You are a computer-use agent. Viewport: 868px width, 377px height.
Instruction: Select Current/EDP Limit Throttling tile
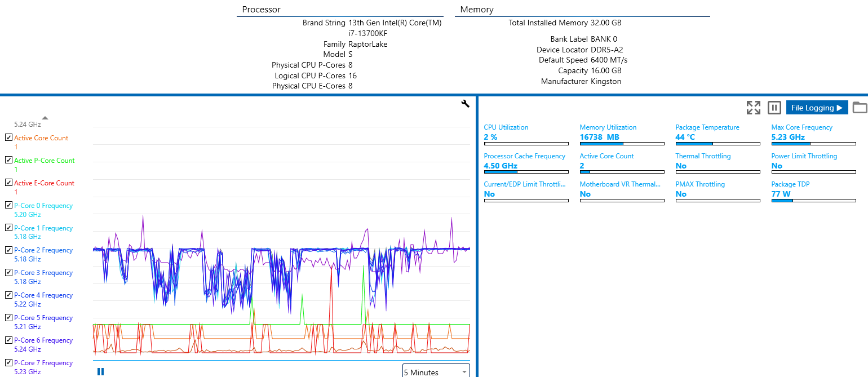click(x=526, y=192)
